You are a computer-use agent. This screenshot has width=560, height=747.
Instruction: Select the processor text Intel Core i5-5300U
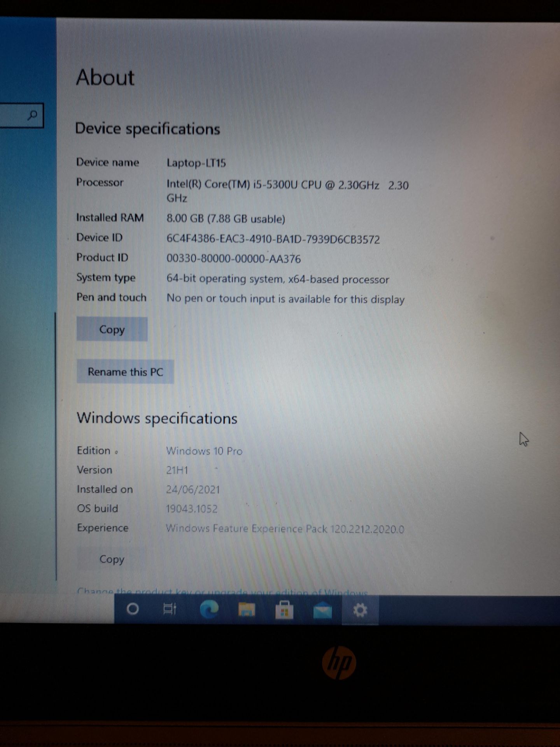(x=287, y=191)
